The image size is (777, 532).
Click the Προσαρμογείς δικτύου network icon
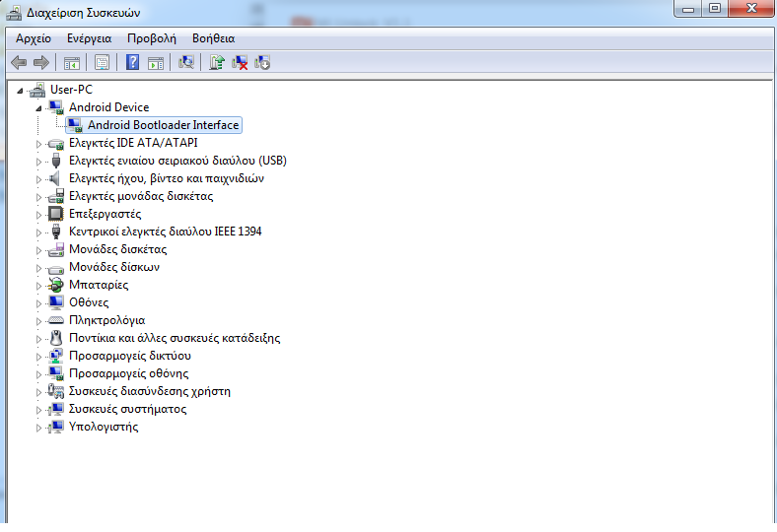56,356
